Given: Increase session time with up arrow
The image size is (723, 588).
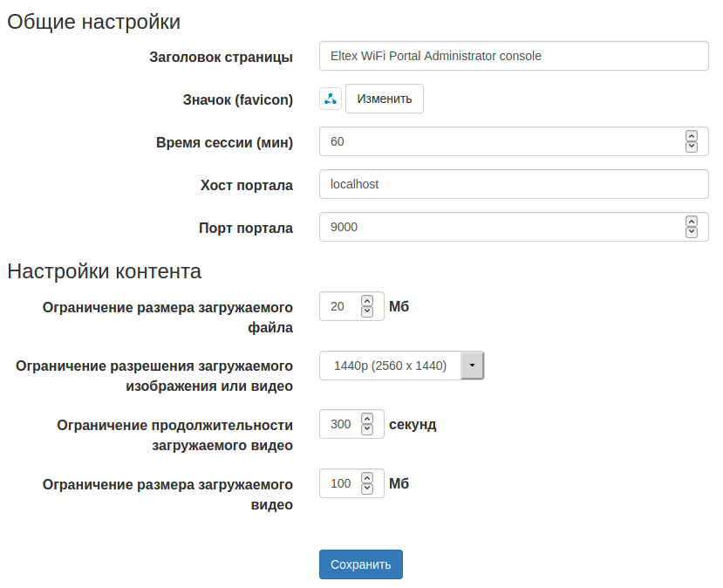Looking at the screenshot, I should [x=692, y=136].
